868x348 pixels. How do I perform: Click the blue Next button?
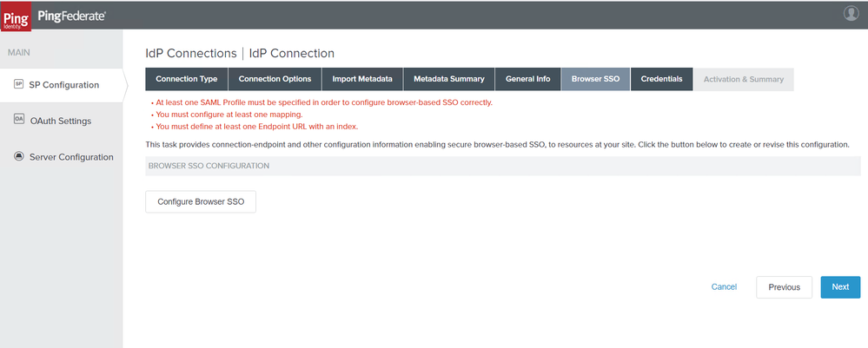pos(840,287)
